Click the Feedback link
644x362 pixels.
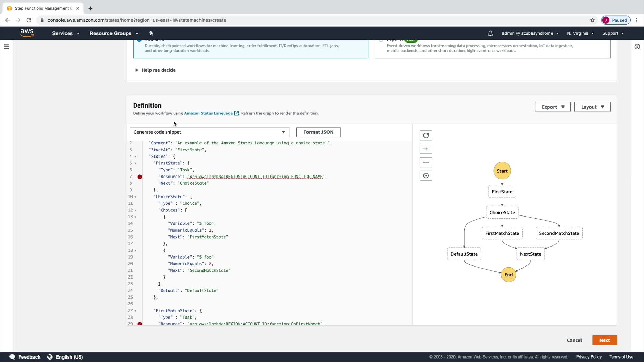click(29, 357)
